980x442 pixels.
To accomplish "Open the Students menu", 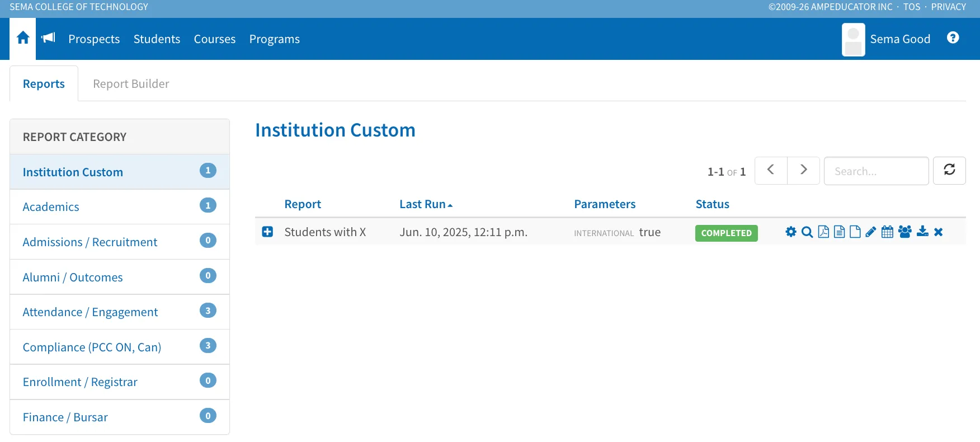I will (157, 39).
